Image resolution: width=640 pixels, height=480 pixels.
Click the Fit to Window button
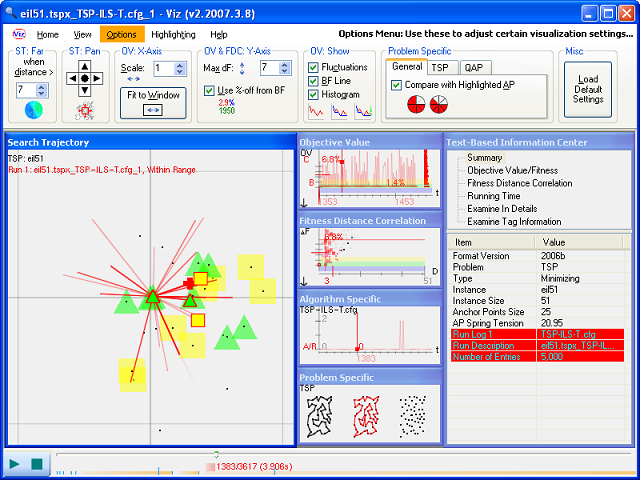pos(153,103)
